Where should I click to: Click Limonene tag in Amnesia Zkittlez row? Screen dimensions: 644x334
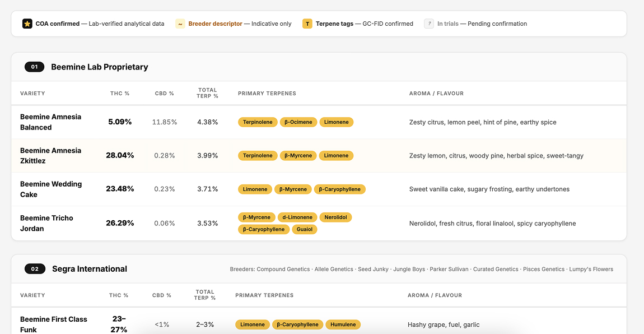pos(336,156)
